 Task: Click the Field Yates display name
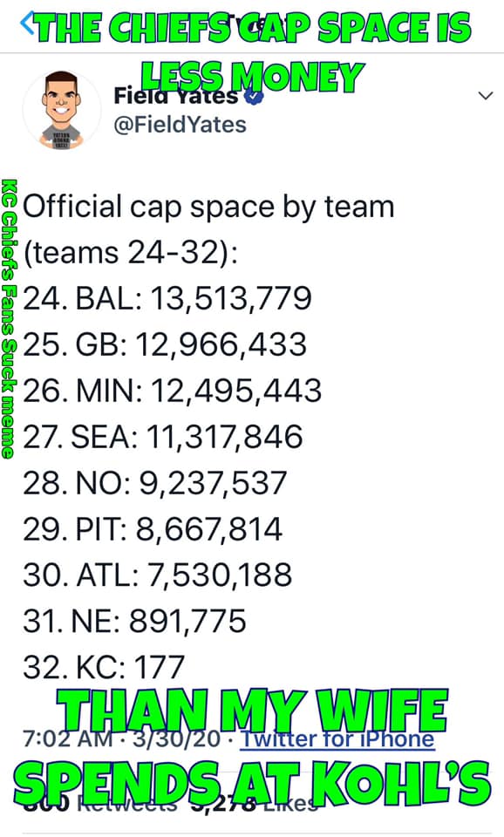(176, 96)
